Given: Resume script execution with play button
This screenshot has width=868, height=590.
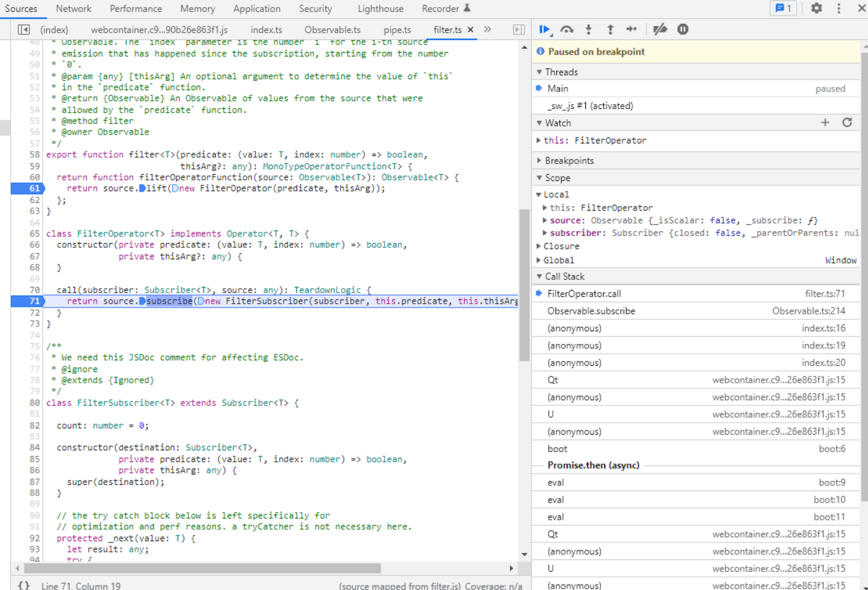Looking at the screenshot, I should 544,29.
